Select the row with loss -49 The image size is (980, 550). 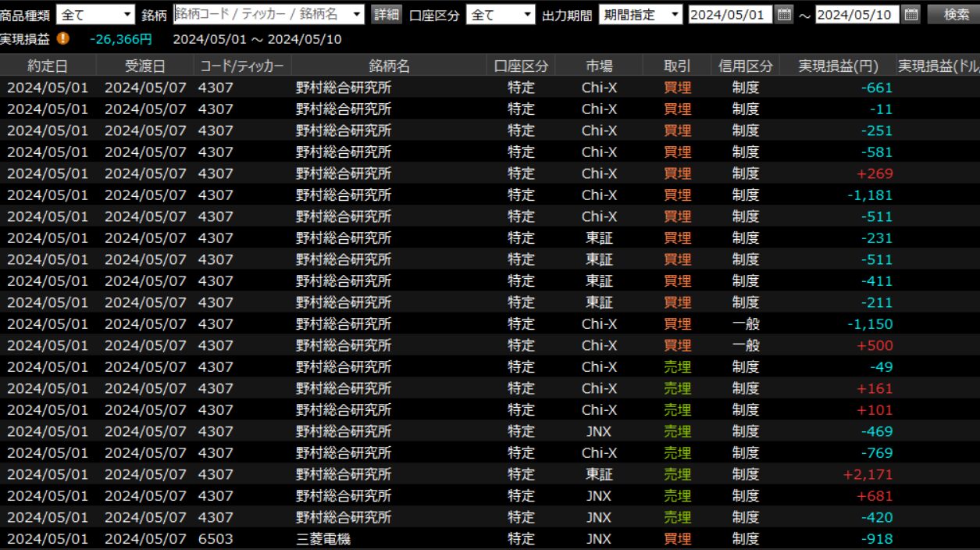pos(490,367)
